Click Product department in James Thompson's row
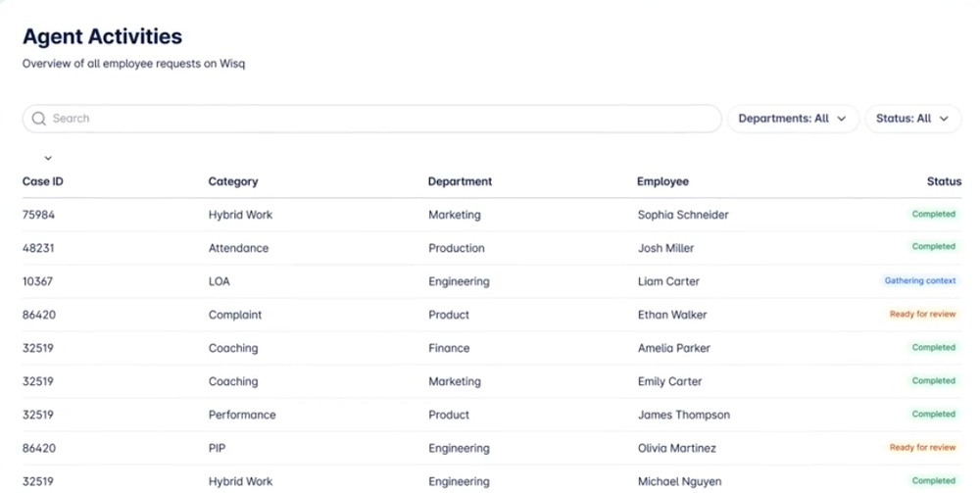Image resolution: width=980 pixels, height=493 pixels. pos(449,415)
